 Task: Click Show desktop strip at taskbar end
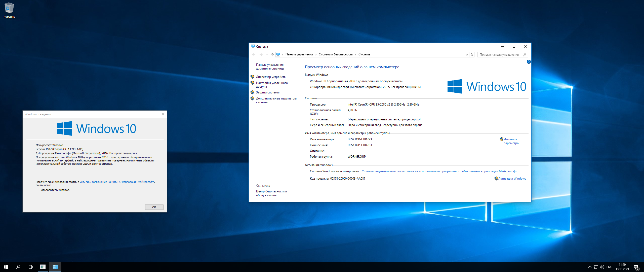point(643,267)
